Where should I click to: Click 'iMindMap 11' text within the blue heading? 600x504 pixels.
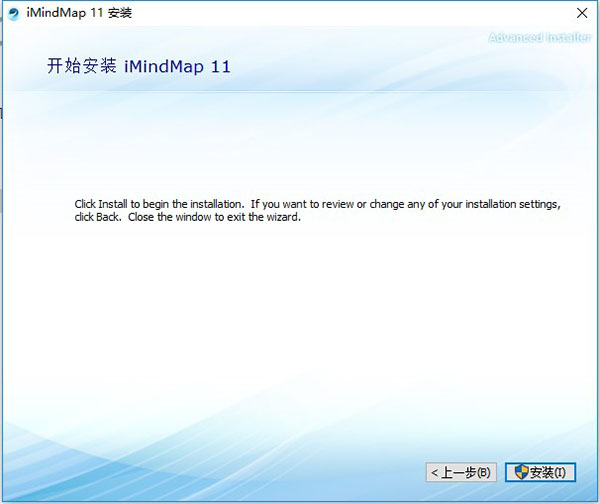177,67
